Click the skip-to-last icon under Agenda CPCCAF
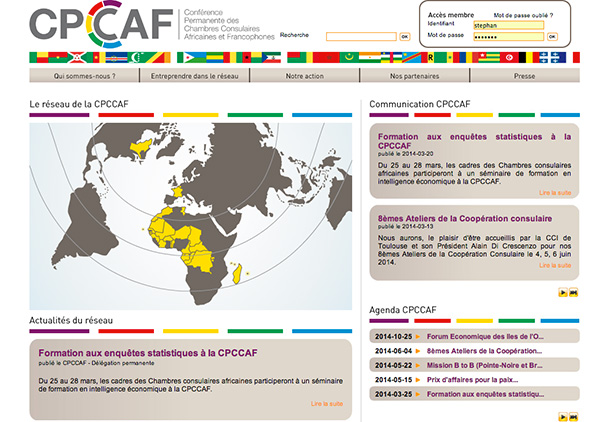Viewport: 600px width, 422px height. [573, 417]
